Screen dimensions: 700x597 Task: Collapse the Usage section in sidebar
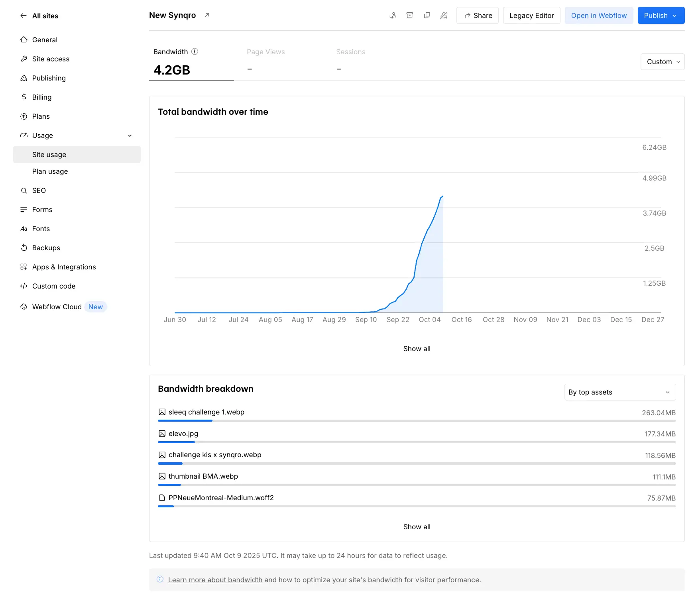pyautogui.click(x=130, y=135)
